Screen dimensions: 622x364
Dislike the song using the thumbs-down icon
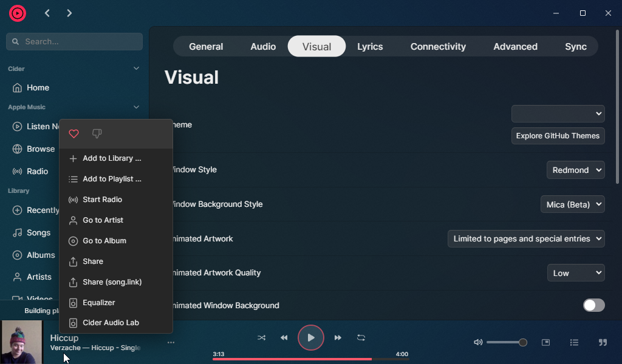coord(97,133)
